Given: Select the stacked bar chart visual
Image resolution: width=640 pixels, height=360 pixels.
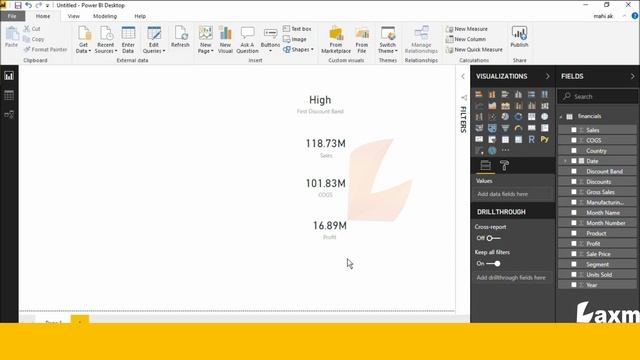Looking at the screenshot, I should click(x=479, y=94).
